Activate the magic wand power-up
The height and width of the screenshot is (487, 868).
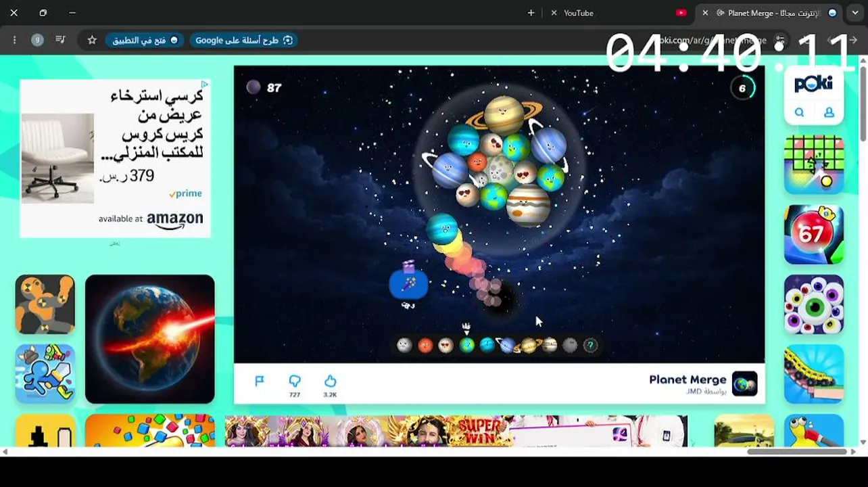coord(408,285)
